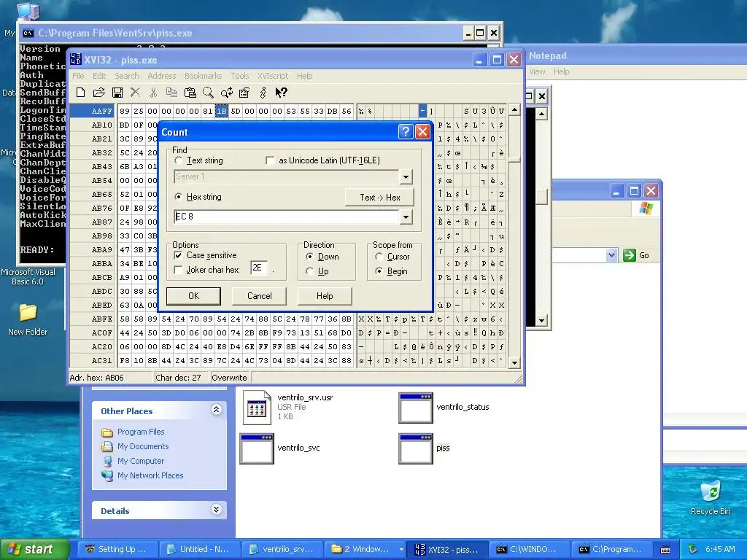Open the Hex string history dropdown arrow
The height and width of the screenshot is (560, 747).
click(406, 217)
